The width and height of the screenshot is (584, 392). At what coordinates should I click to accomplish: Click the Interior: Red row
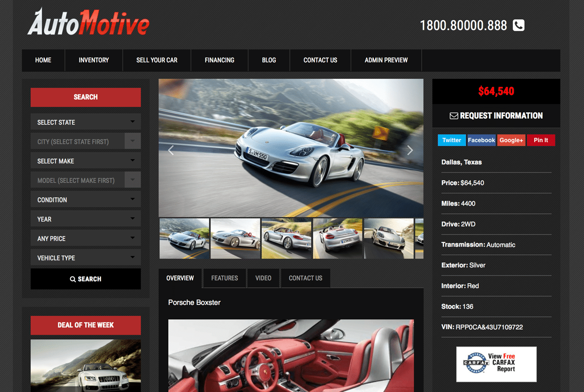[x=497, y=286]
